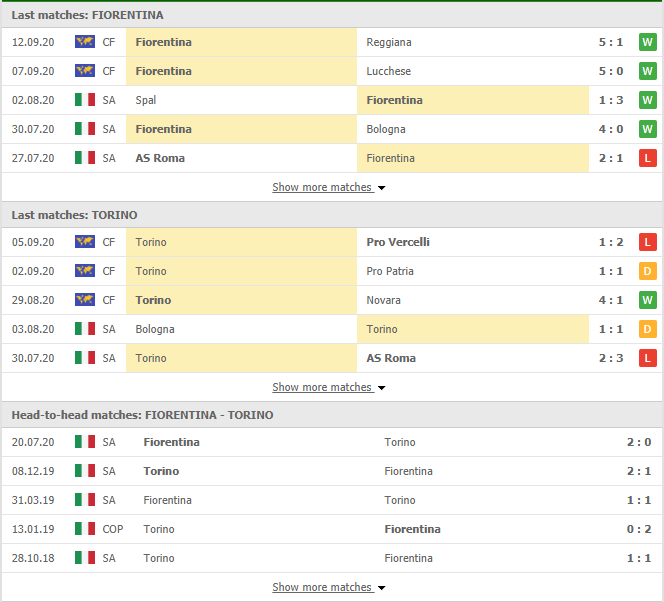Click the orange D badge for Bologna-Torino
This screenshot has height=602, width=664.
coord(647,329)
